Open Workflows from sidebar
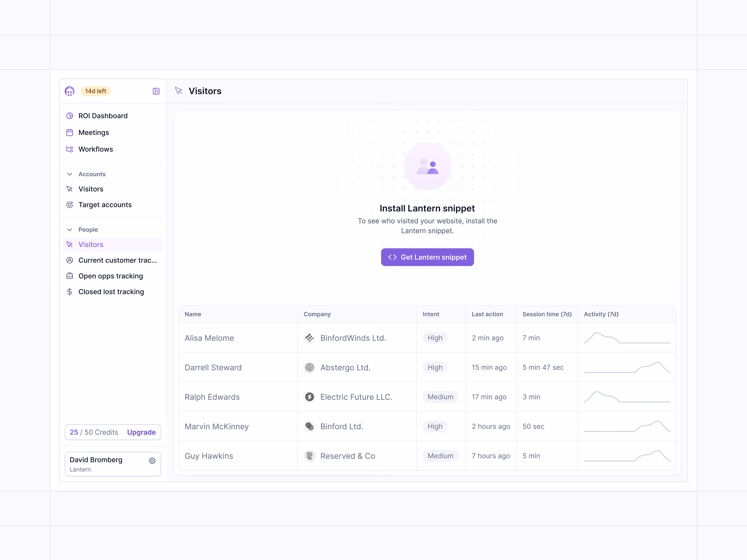The width and height of the screenshot is (747, 560). tap(113, 149)
